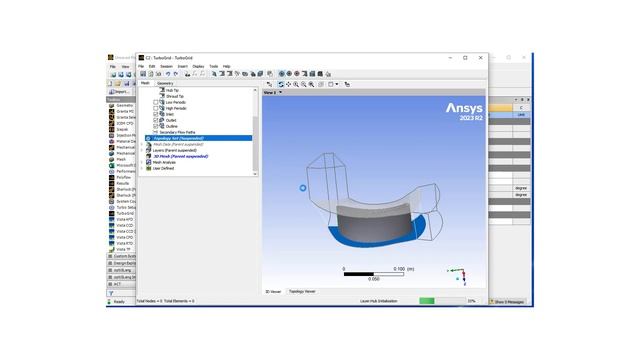The width and height of the screenshot is (640, 360).
Task: Switch to the 3D Viewer tab
Action: (x=273, y=291)
